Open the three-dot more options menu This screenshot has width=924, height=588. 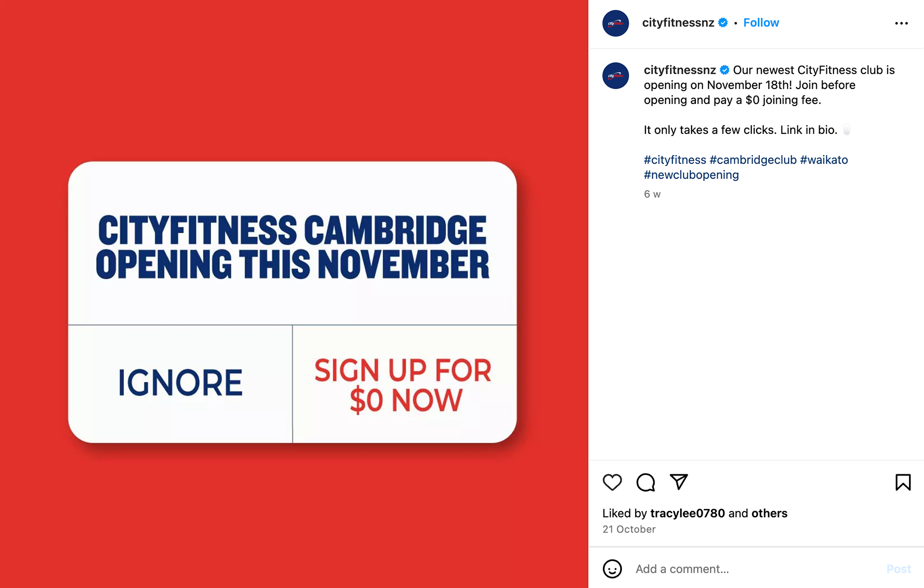point(901,23)
